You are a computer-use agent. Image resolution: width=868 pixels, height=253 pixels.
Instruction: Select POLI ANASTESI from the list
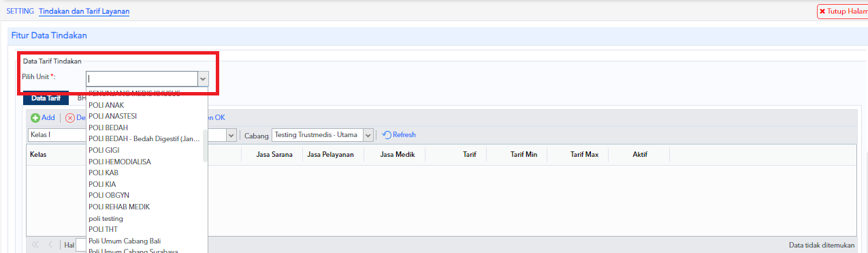tap(112, 116)
